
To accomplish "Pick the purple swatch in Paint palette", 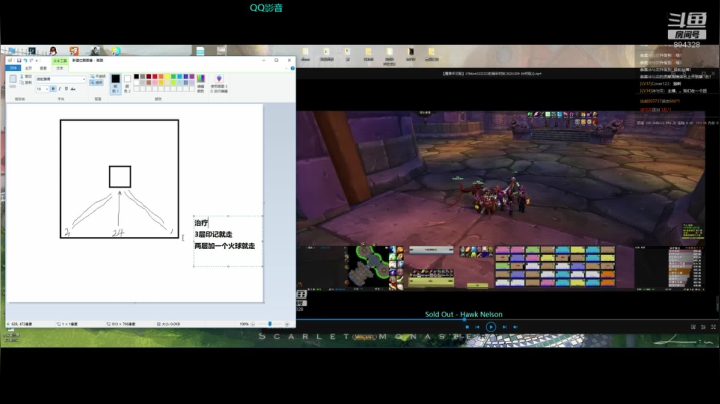I will tap(192, 76).
